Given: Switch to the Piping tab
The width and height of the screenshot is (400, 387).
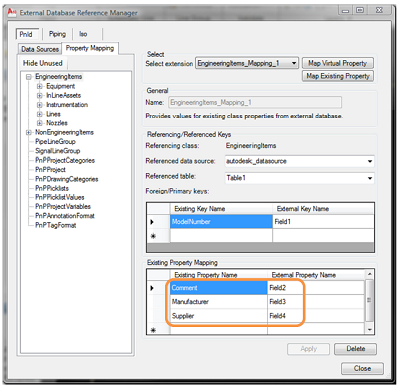Looking at the screenshot, I should pos(57,34).
